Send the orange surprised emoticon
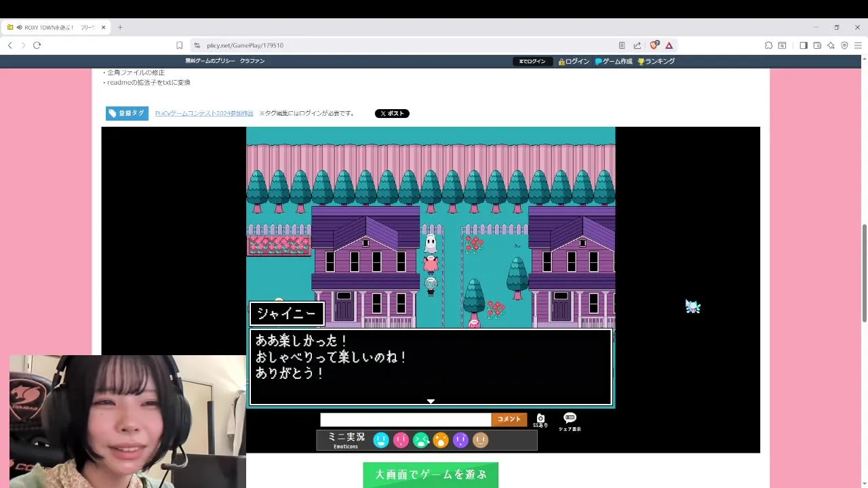The width and height of the screenshot is (868, 488). [x=441, y=440]
